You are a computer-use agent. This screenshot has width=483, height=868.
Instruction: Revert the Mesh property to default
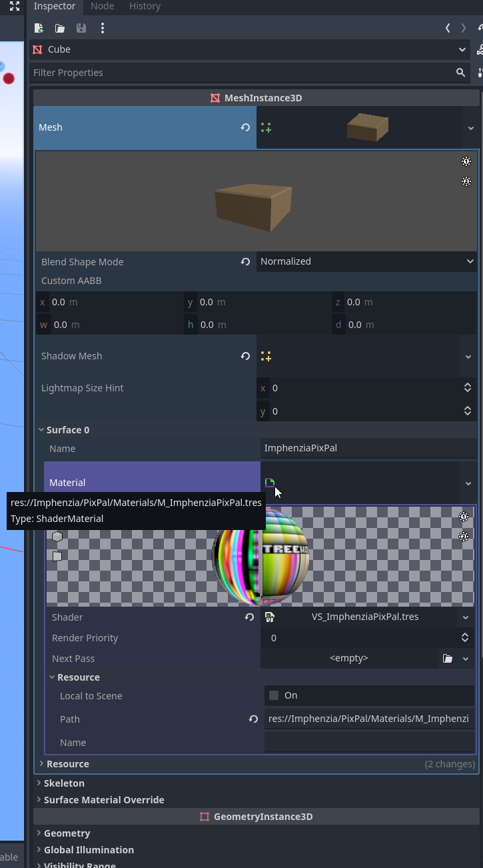click(x=245, y=127)
